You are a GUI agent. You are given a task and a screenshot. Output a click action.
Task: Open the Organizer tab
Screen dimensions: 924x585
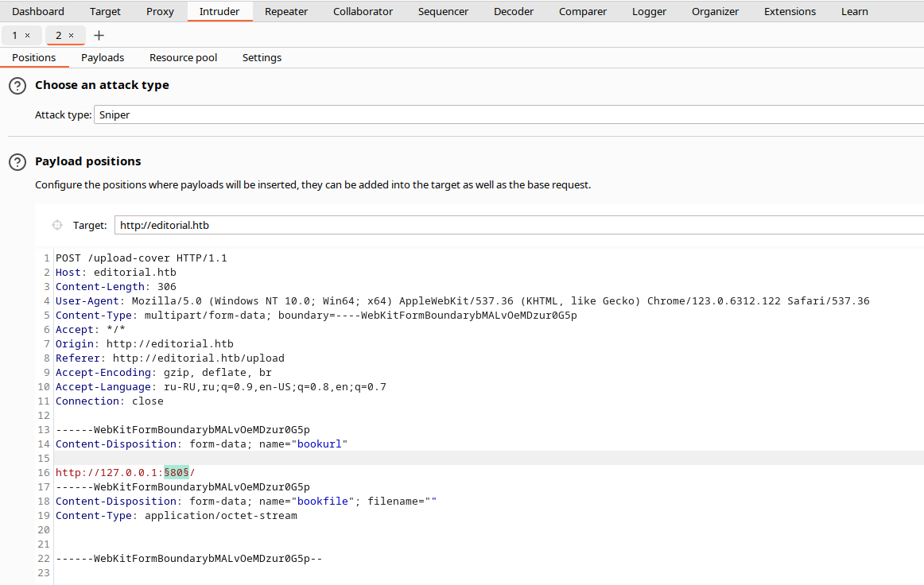click(x=716, y=11)
